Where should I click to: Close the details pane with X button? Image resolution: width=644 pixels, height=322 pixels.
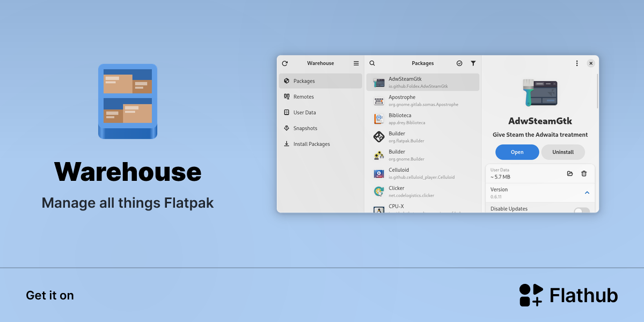[591, 63]
